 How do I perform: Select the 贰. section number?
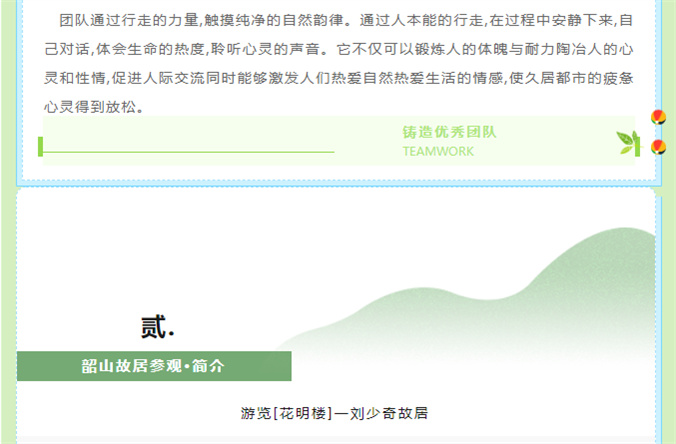(157, 327)
